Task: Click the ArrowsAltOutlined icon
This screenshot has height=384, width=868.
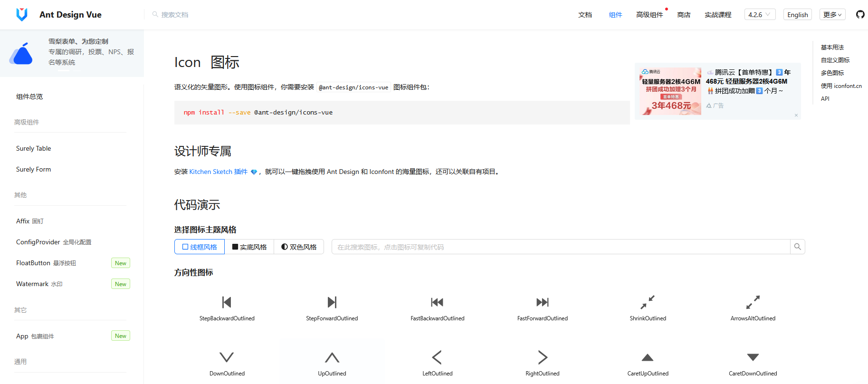Action: tap(753, 303)
